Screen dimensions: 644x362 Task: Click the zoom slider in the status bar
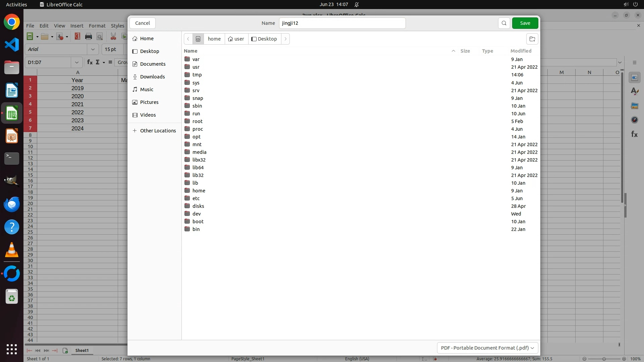tap(604, 359)
